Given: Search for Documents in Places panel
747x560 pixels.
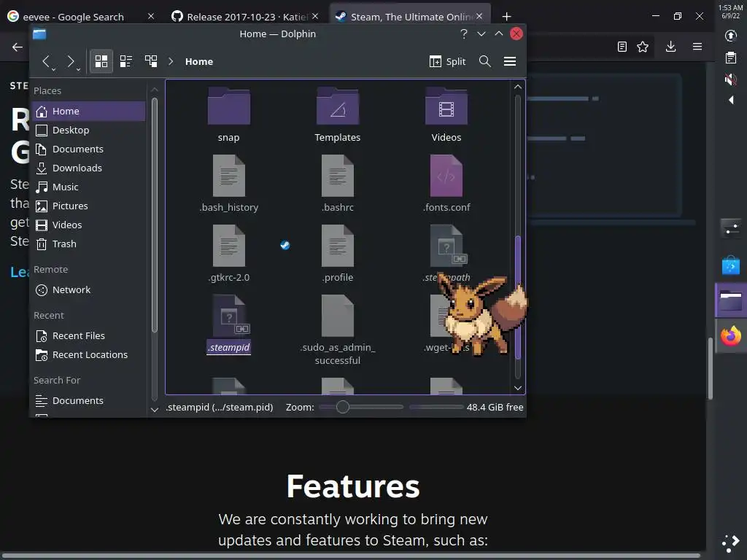Looking at the screenshot, I should pyautogui.click(x=88, y=401).
